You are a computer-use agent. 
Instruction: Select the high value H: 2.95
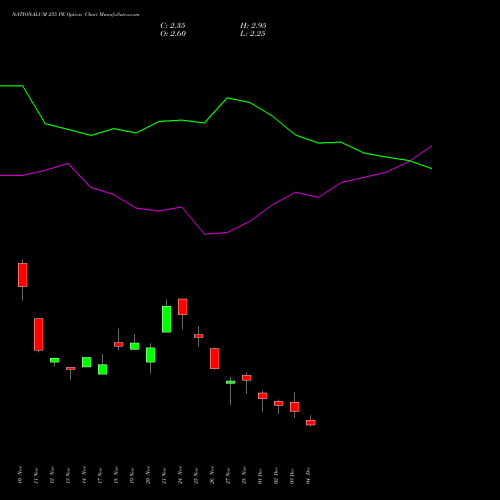tap(253, 26)
